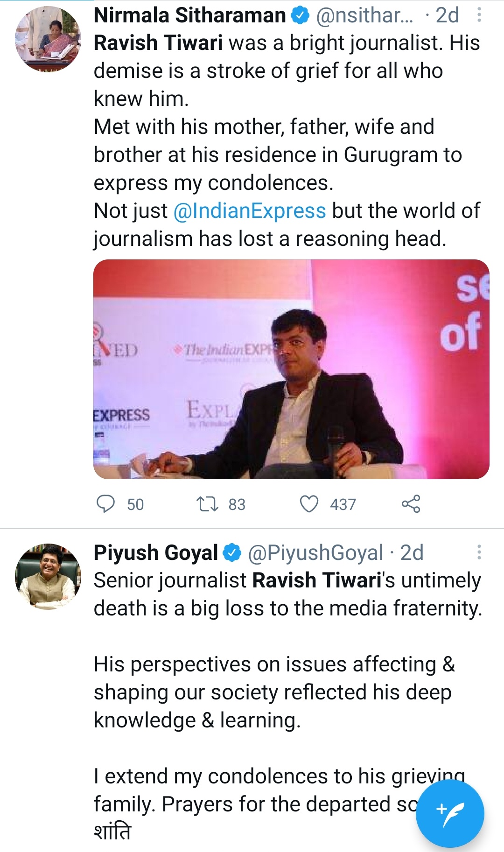Open Nirmala Sitharaman's name link
The width and height of the screenshot is (504, 852).
(189, 15)
